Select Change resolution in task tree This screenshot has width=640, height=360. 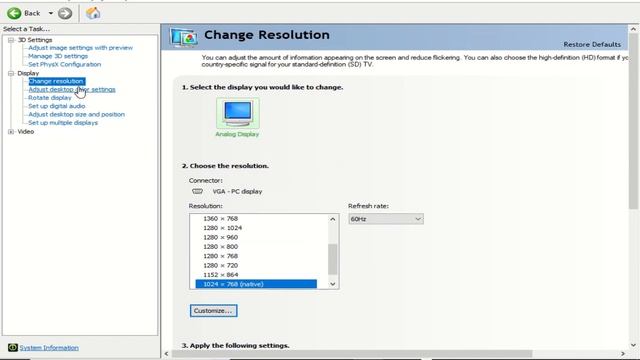point(57,81)
